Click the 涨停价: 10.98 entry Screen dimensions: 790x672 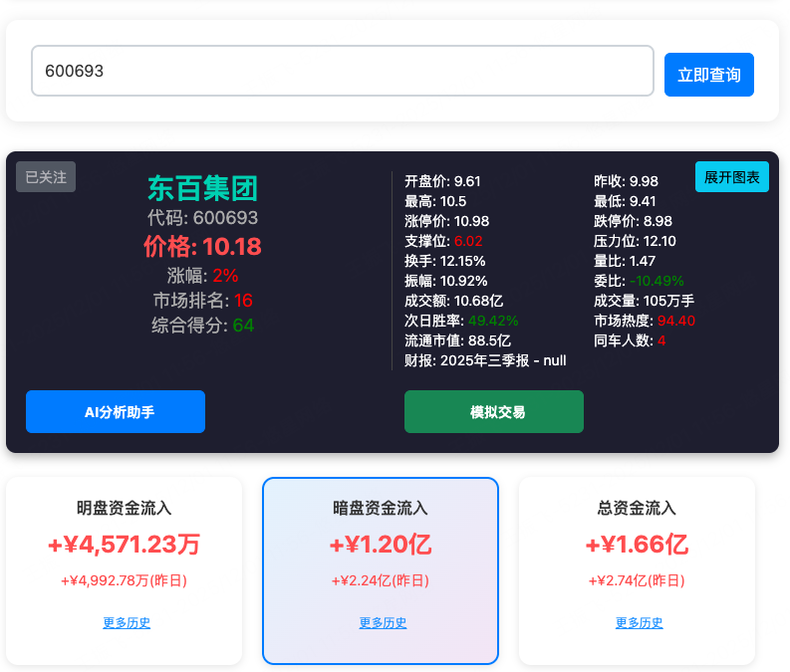coord(447,221)
